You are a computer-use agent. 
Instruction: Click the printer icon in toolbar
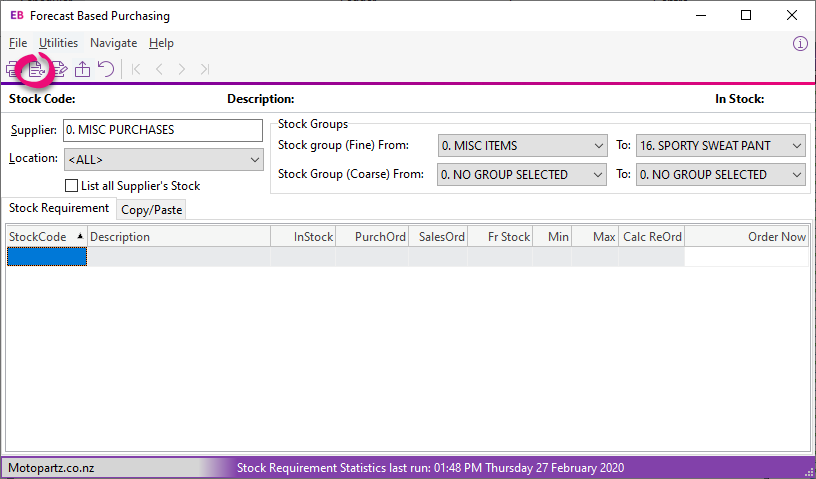coord(11,69)
